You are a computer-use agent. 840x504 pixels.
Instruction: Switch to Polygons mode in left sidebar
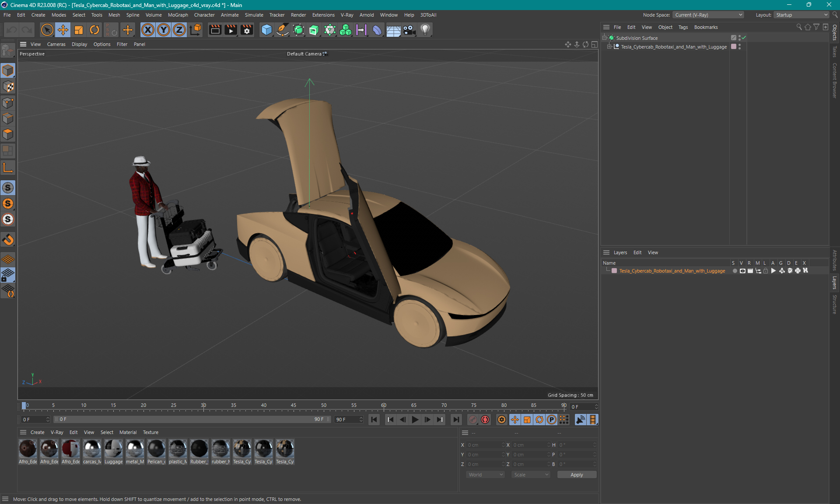click(x=8, y=134)
